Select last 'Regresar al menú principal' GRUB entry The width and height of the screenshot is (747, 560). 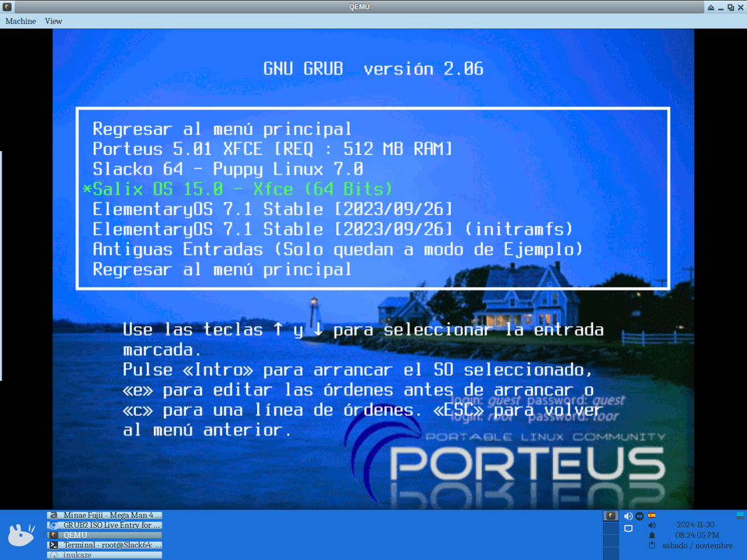tap(222, 269)
